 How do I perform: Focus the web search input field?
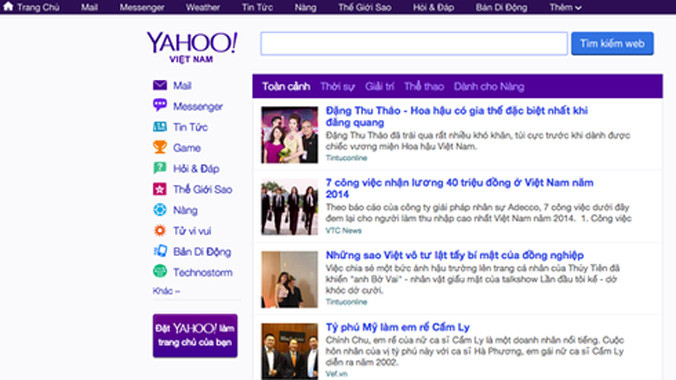(x=414, y=44)
